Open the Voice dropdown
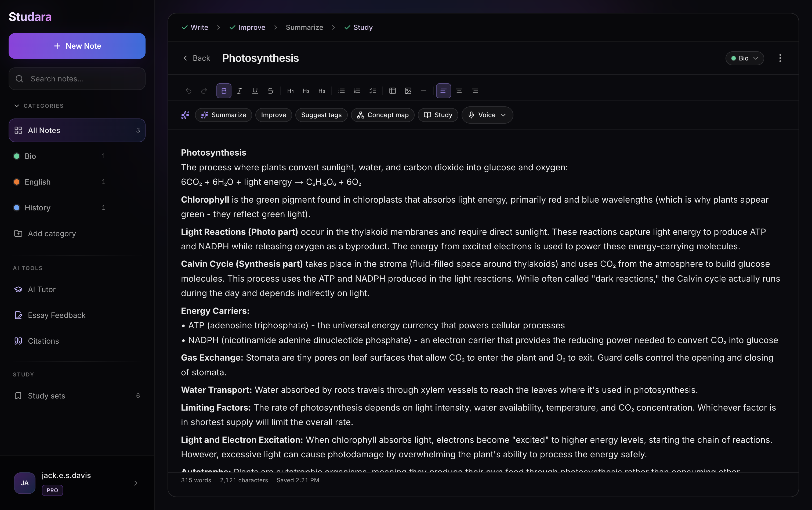The height and width of the screenshot is (510, 812). coord(487,115)
